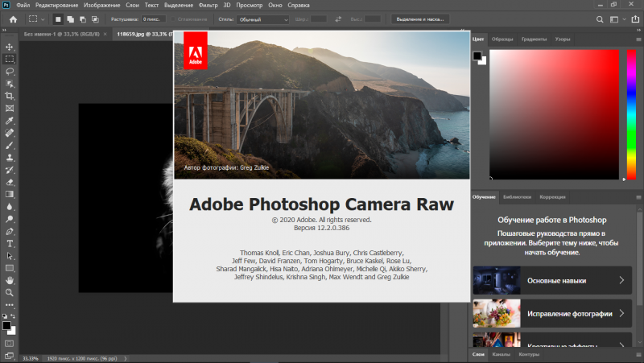Toggle Quick Mask mode
The width and height of the screenshot is (644, 363).
(10, 343)
